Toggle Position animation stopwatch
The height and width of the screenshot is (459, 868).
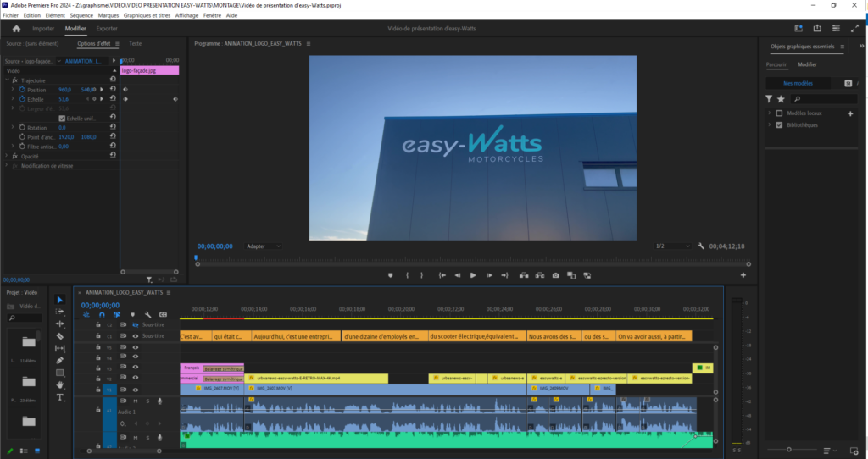[x=22, y=89]
